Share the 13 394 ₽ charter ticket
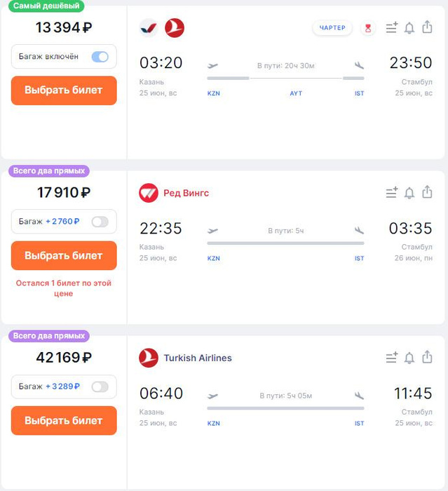Screen dimensions: 448x491 click(x=427, y=27)
